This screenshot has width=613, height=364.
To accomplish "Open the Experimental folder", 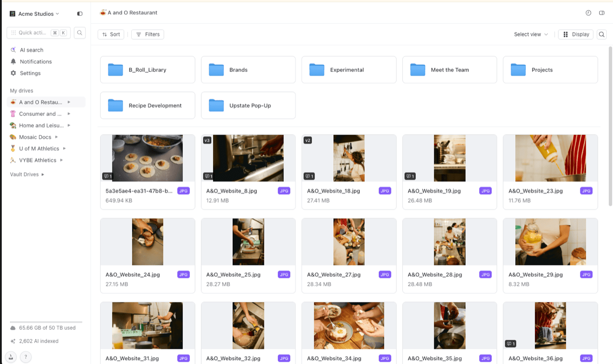I will [349, 70].
